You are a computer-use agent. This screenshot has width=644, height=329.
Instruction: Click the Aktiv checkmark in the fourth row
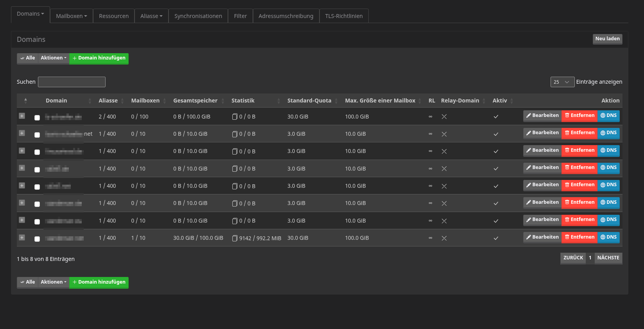coord(496,169)
